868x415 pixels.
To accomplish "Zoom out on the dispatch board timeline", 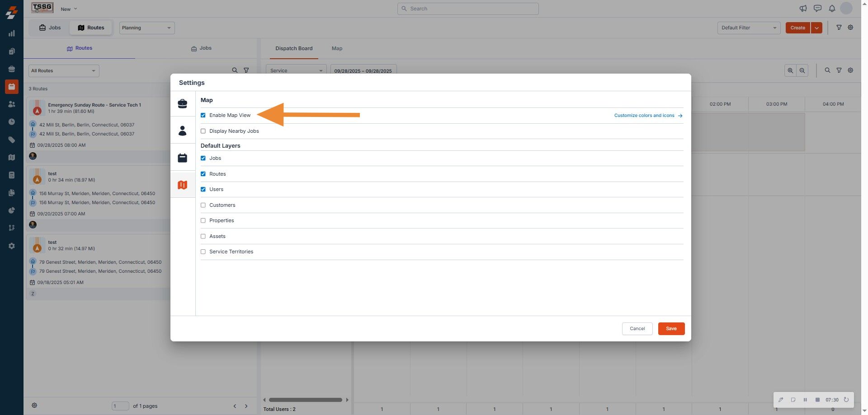I will (x=802, y=70).
